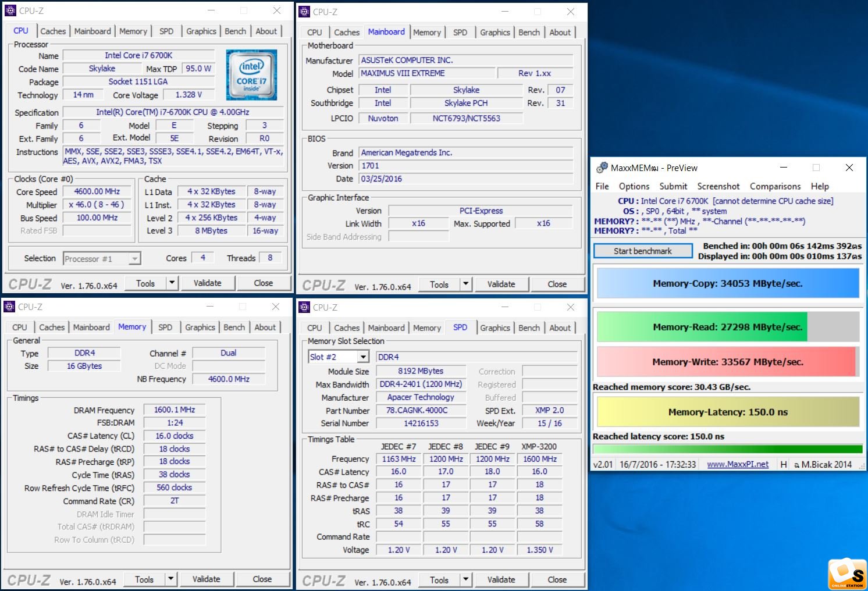
Task: Open MaxxMEM Options menu
Action: tap(634, 186)
